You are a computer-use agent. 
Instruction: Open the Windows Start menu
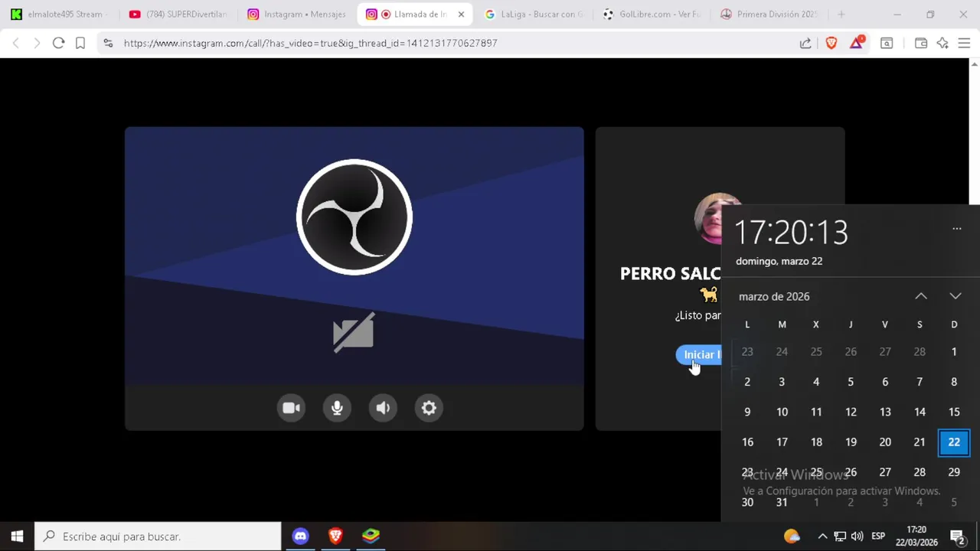point(17,536)
